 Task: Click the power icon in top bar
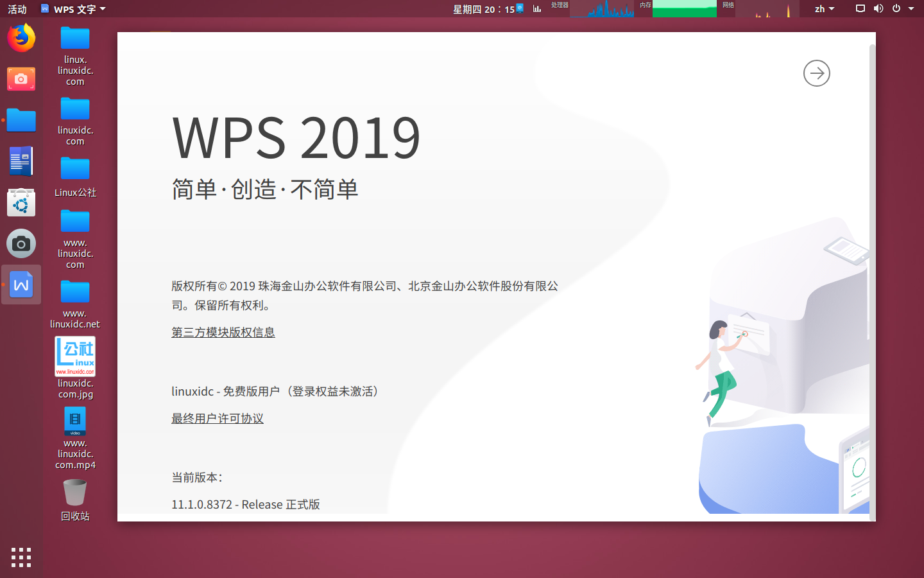click(896, 8)
